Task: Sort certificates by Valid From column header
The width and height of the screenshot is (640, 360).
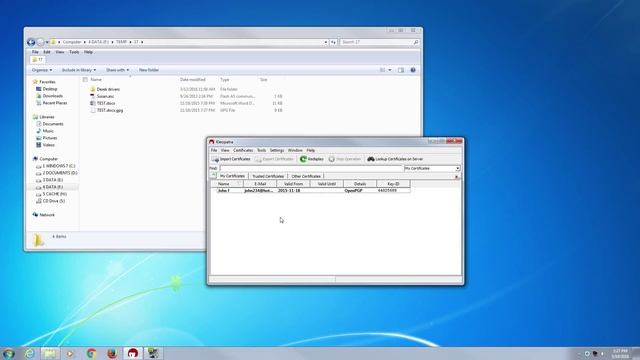Action: point(293,184)
